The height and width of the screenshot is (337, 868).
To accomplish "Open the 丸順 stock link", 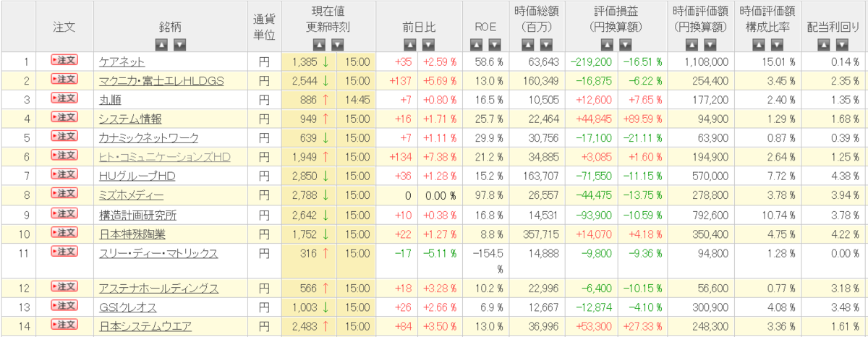I will [110, 100].
